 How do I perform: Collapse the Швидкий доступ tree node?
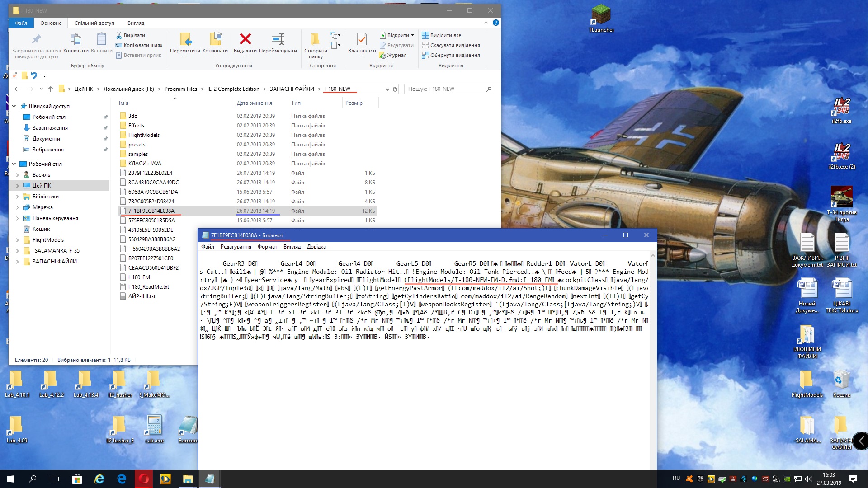(14, 106)
